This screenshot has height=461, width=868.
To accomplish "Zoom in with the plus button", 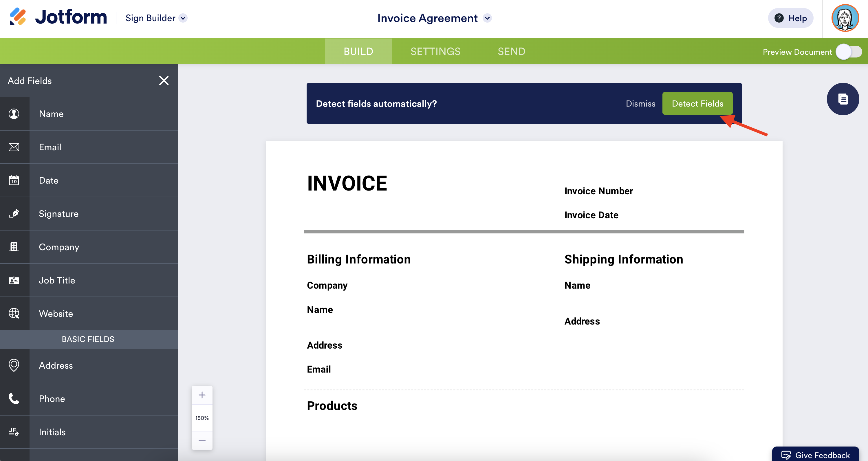I will click(202, 395).
